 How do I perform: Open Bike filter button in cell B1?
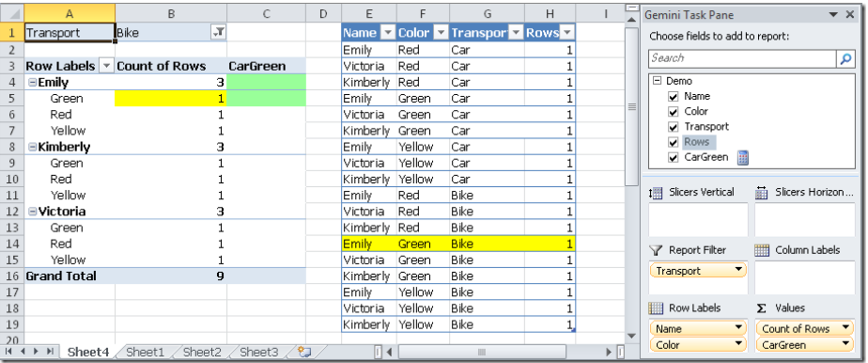218,33
